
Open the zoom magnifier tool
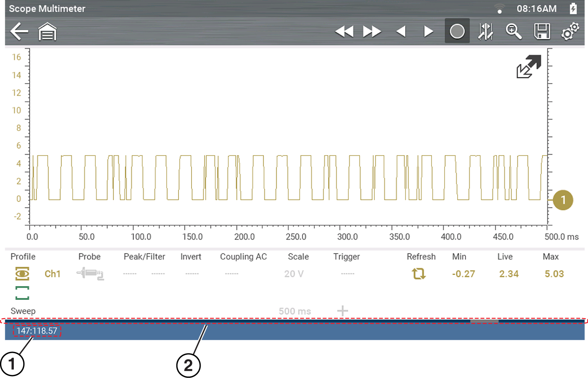point(514,32)
